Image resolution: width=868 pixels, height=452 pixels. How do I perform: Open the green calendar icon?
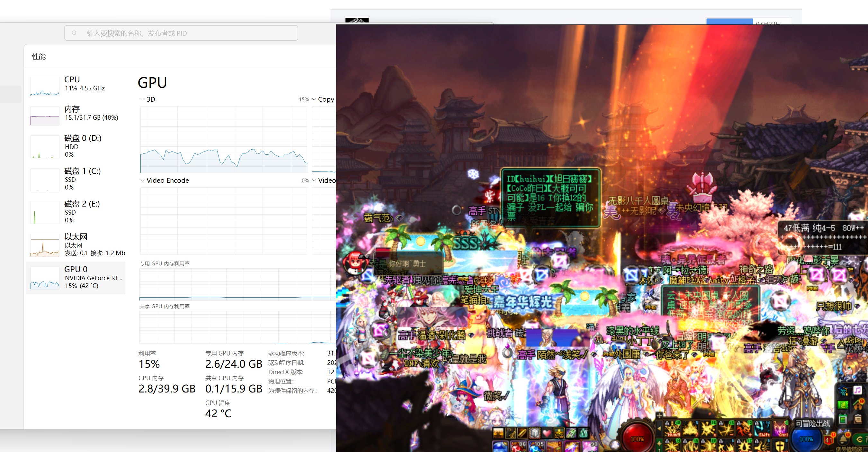coord(843,419)
